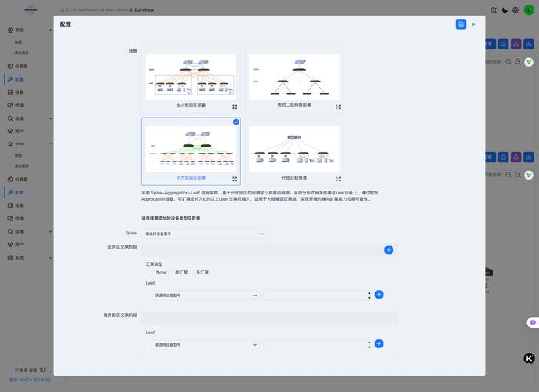The image size is (539, 392).
Task: Click the 业务区 Leaf quantity input field
Action: tap(314, 296)
